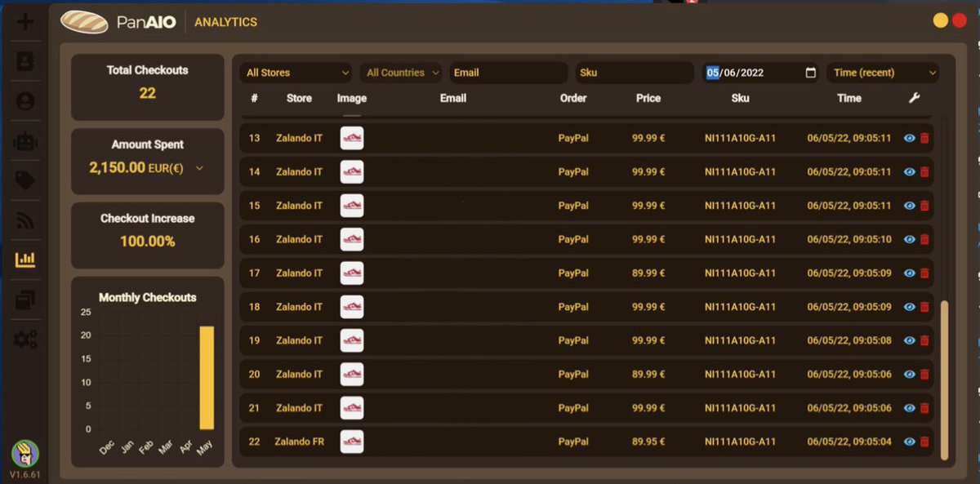Click the Order column header
980x484 pixels.
click(573, 98)
